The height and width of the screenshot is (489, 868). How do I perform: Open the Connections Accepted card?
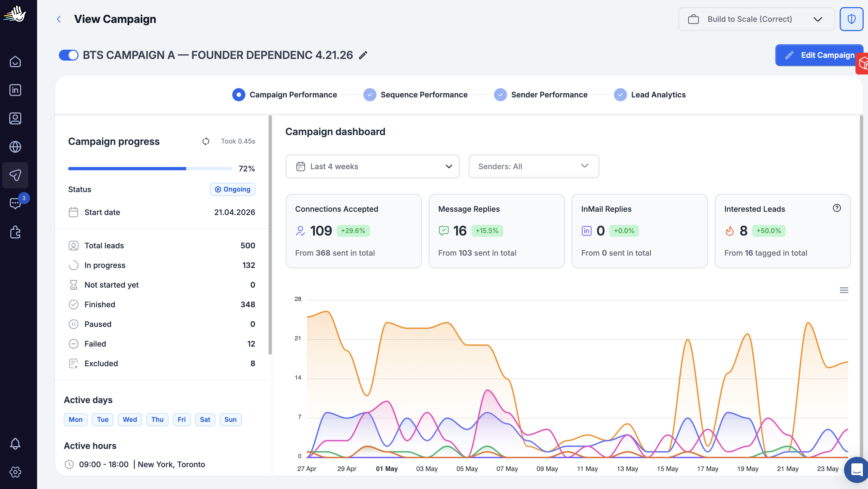tap(354, 231)
